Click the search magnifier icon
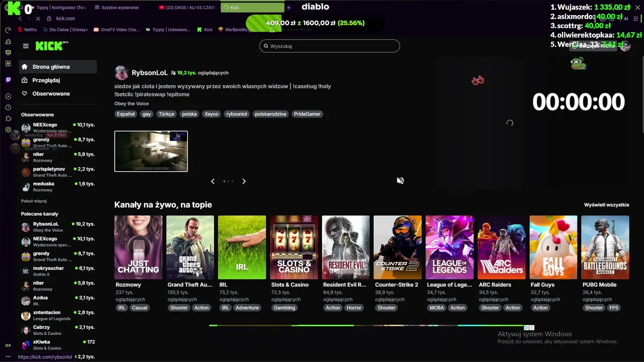 tap(266, 46)
